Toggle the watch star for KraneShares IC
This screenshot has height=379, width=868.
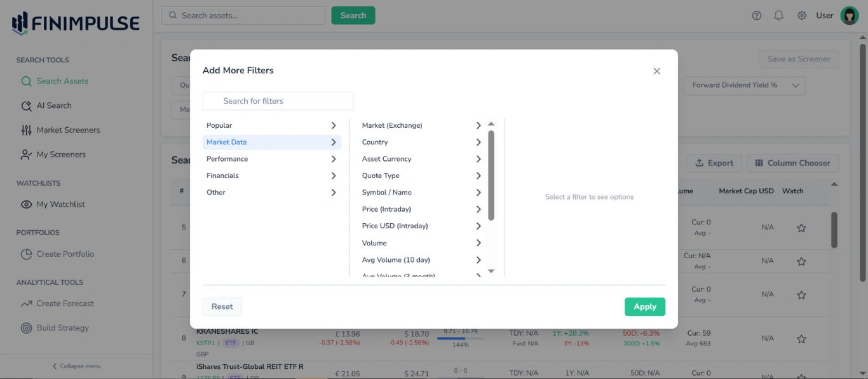click(801, 338)
